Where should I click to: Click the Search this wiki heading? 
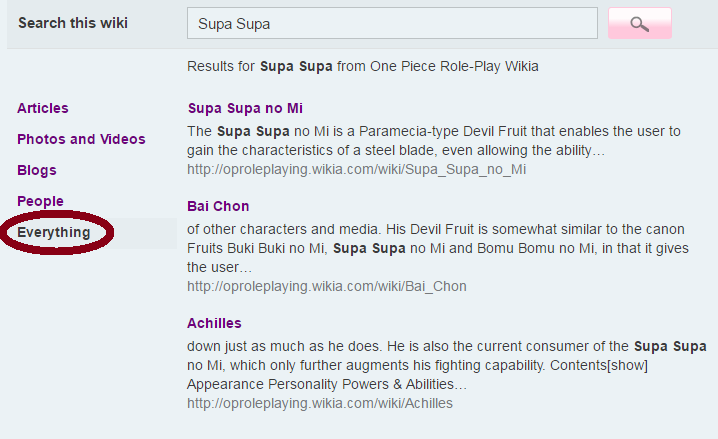tap(73, 23)
